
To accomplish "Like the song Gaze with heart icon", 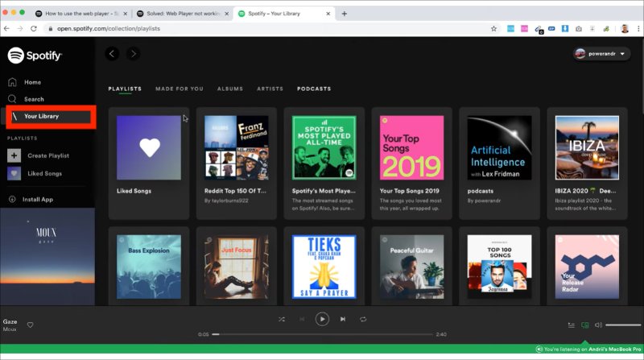I will (x=30, y=325).
